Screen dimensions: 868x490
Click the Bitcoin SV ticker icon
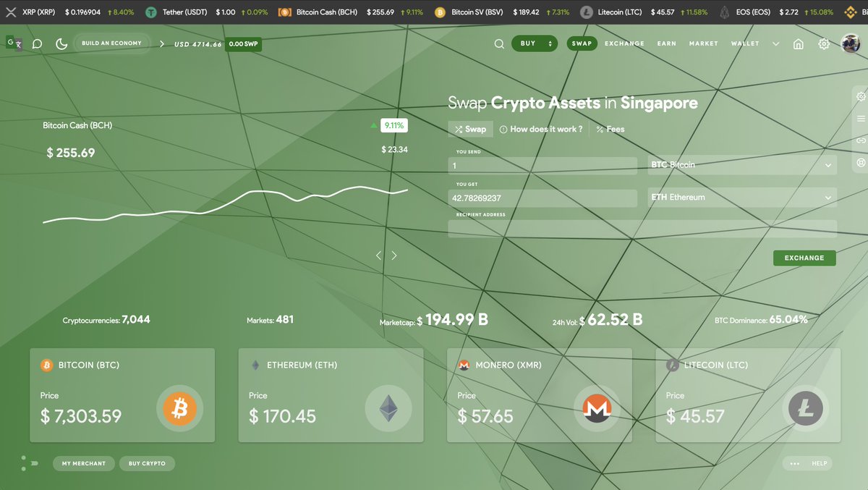(x=440, y=12)
